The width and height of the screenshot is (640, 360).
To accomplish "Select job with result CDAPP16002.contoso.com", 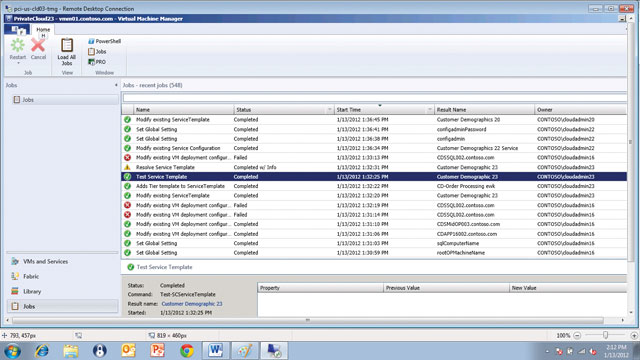I will click(374, 234).
